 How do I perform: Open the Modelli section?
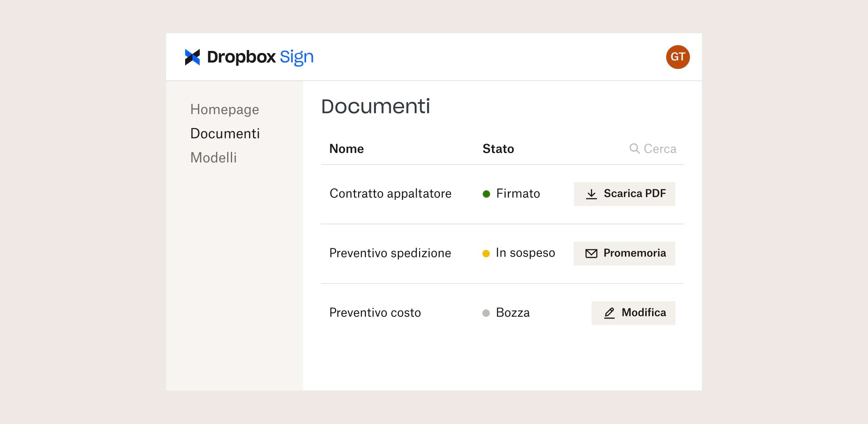point(214,157)
